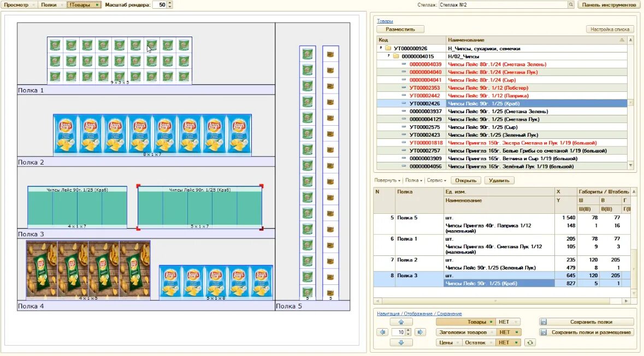The width and height of the screenshot is (644, 356).
Task: Click item icon beside code УТ00002426
Action: (x=404, y=103)
